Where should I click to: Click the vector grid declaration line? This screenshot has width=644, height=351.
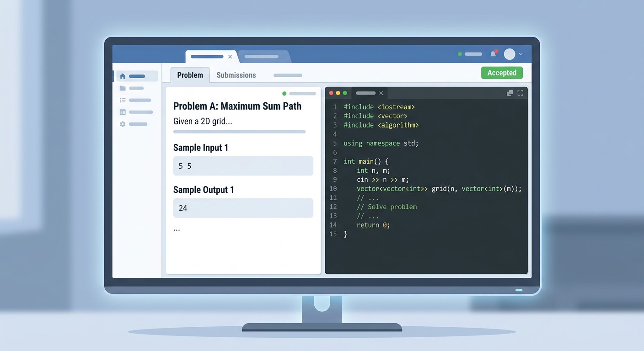(439, 189)
